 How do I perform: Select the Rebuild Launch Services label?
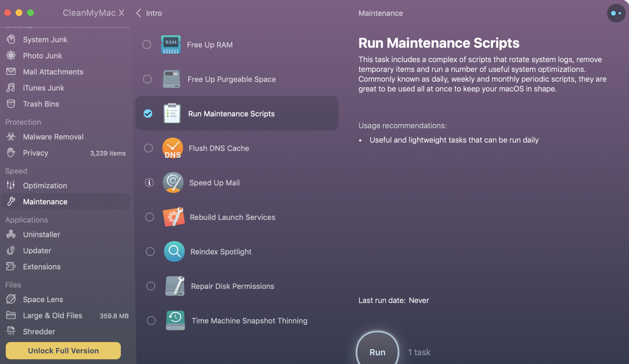233,217
